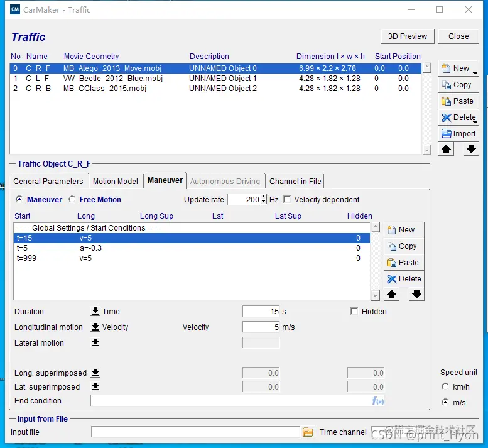Screen dimensions: 488x448
Task: Select the Maneuver tab
Action: [x=165, y=180]
